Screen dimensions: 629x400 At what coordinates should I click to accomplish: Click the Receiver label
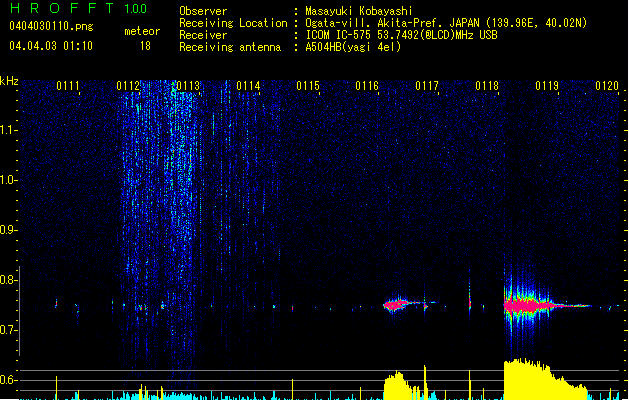203,35
